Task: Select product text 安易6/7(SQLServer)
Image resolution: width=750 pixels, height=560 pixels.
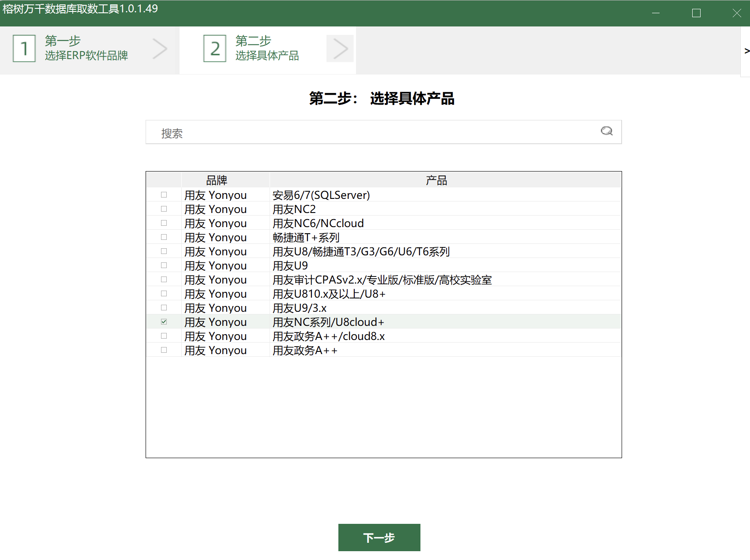Action: (321, 195)
